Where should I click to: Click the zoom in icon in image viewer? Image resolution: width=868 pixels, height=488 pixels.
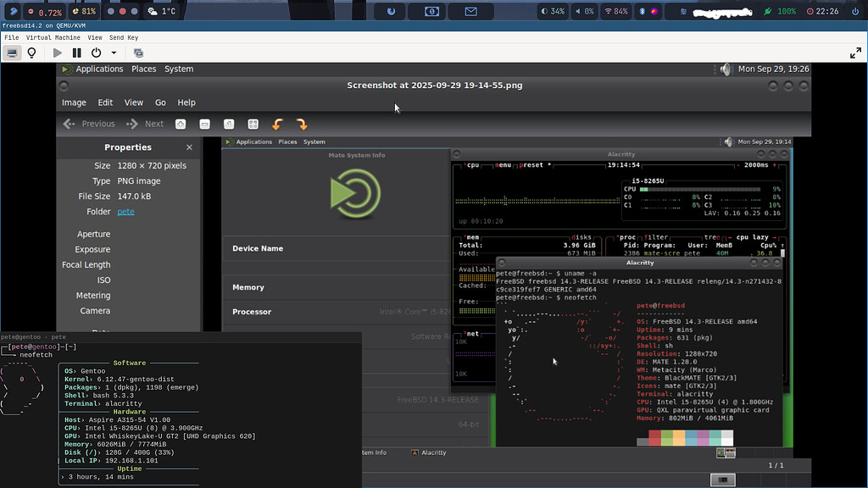tap(181, 124)
